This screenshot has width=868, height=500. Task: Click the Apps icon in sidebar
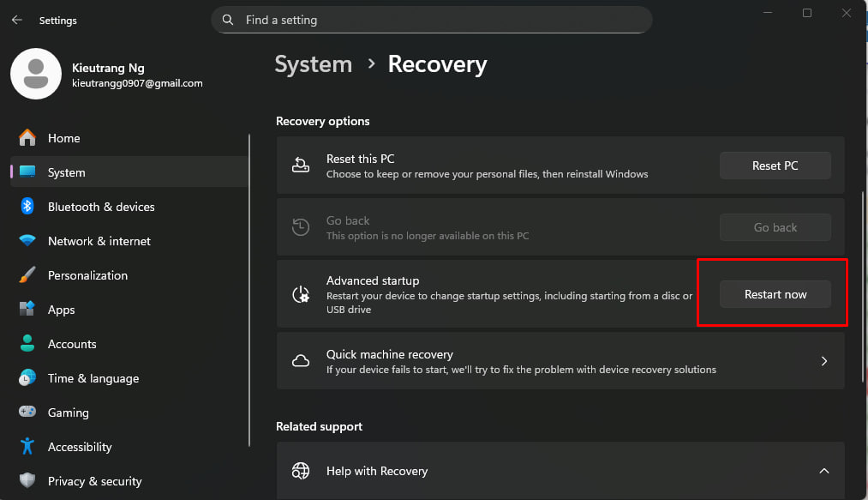(27, 310)
